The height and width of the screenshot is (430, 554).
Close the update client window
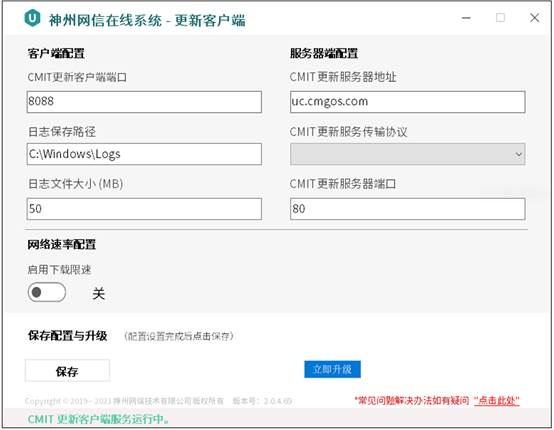(x=535, y=18)
